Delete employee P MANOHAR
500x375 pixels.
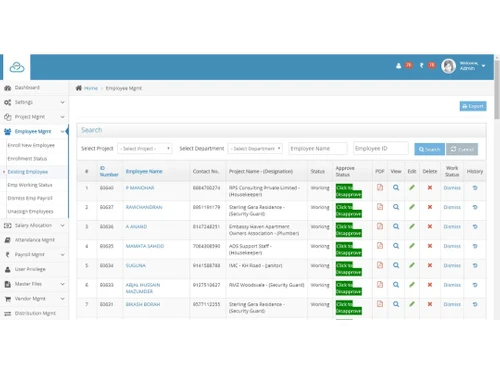point(430,188)
